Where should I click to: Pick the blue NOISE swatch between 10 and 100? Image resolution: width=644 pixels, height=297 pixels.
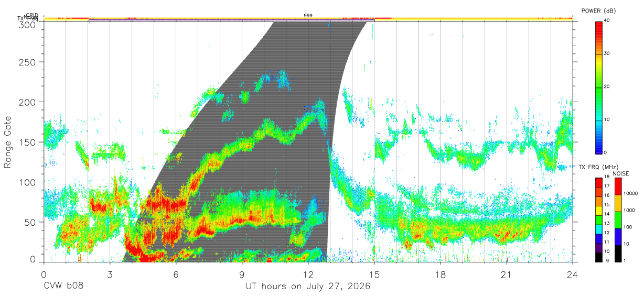[x=618, y=236]
